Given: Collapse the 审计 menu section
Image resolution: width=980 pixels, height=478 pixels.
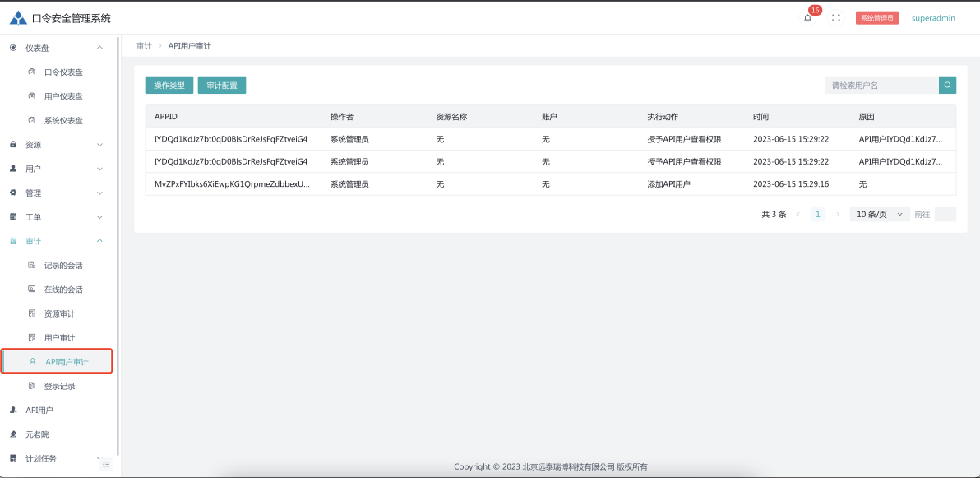Looking at the screenshot, I should coord(56,241).
